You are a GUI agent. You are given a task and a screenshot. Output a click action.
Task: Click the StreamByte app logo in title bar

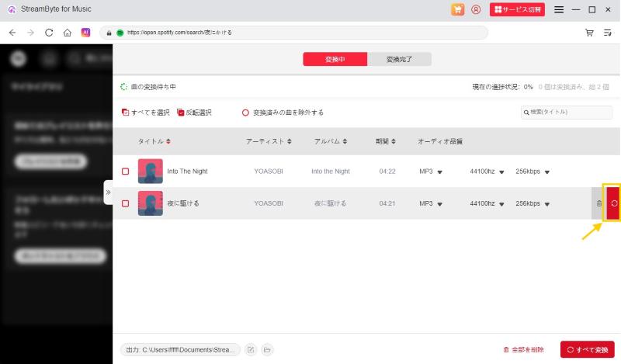click(12, 9)
